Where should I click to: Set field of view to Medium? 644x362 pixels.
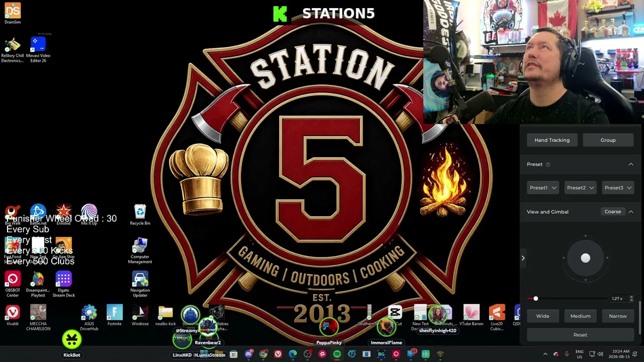[580, 316]
